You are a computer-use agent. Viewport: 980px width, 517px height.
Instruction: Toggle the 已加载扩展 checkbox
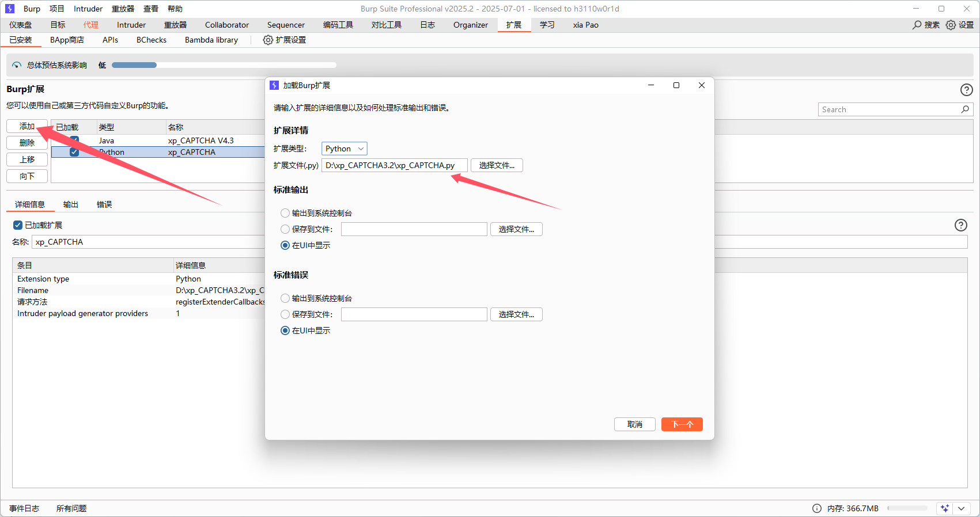pos(18,225)
